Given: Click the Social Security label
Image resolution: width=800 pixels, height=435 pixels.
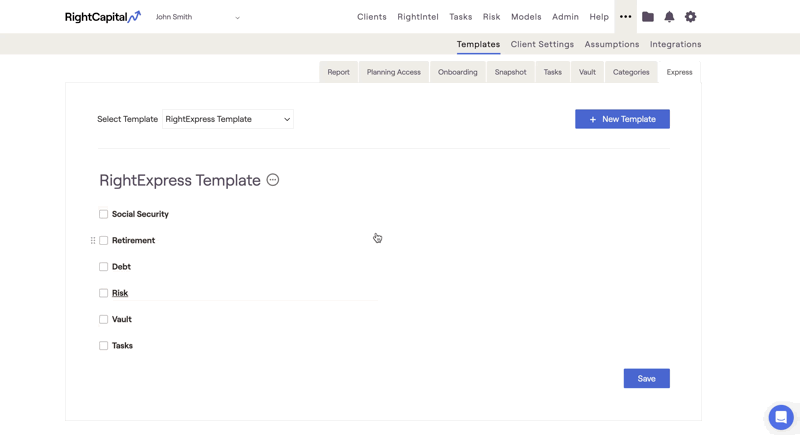Looking at the screenshot, I should pyautogui.click(x=140, y=214).
